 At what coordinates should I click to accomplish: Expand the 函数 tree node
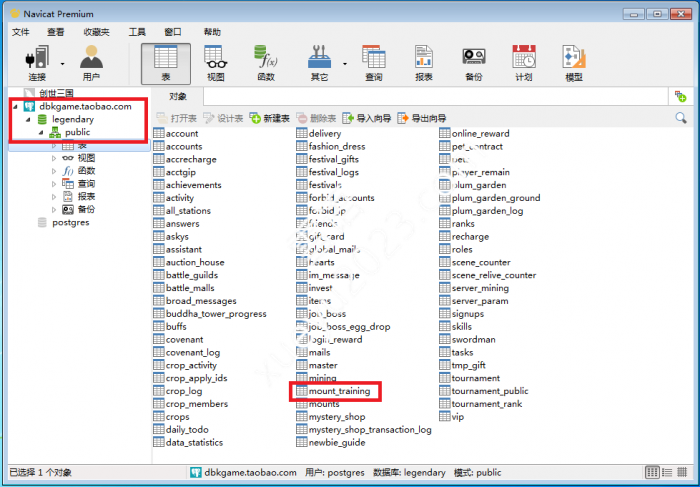tap(54, 171)
